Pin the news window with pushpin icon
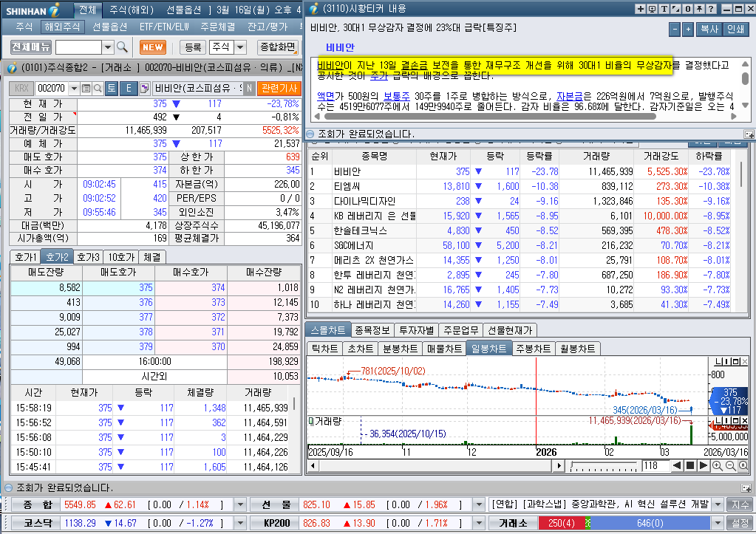This screenshot has width=756, height=534. [699, 9]
